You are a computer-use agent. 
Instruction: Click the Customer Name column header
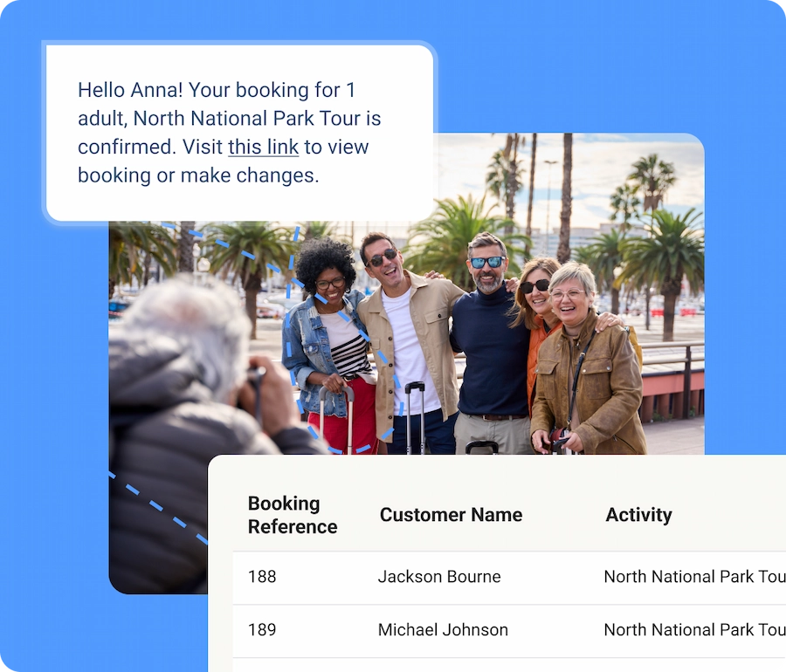[x=451, y=515]
